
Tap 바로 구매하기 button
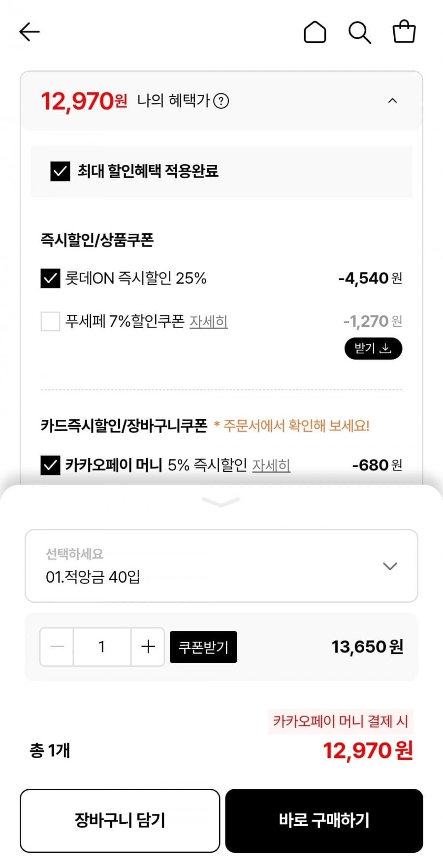pyautogui.click(x=324, y=820)
